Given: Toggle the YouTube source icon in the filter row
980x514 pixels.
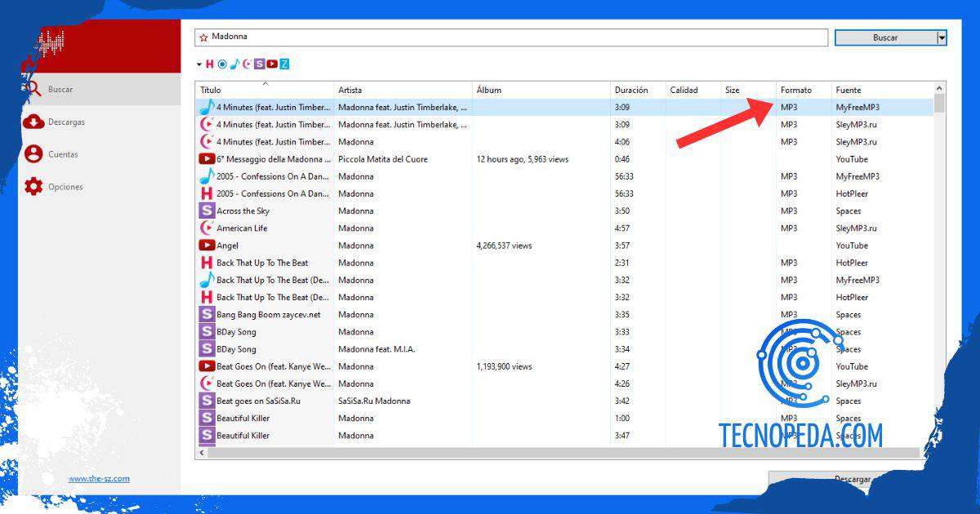Looking at the screenshot, I should point(272,64).
